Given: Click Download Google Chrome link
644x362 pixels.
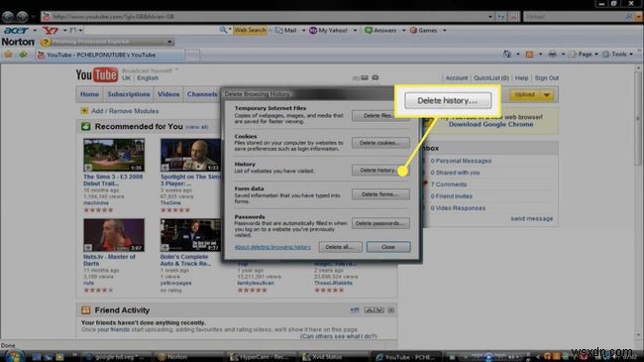Looking at the screenshot, I should click(x=490, y=124).
